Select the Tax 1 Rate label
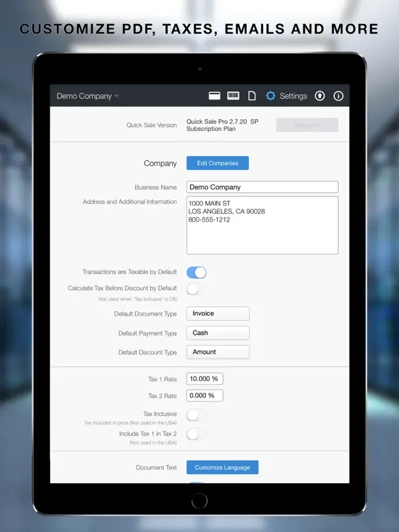 coord(163,379)
